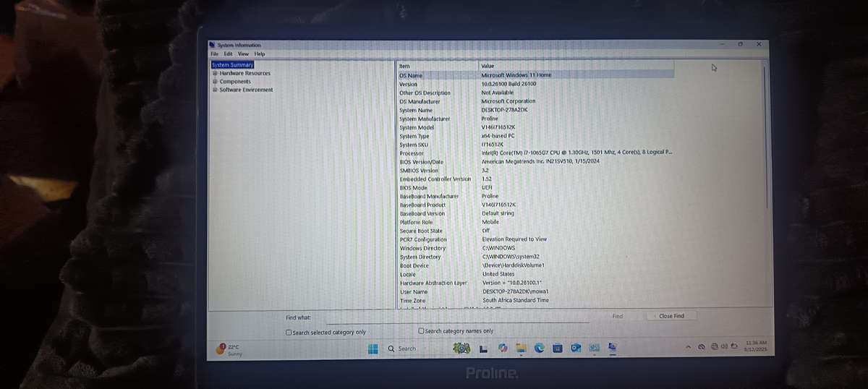Show hidden system tray icons chevron
The image size is (868, 389).
pos(688,347)
